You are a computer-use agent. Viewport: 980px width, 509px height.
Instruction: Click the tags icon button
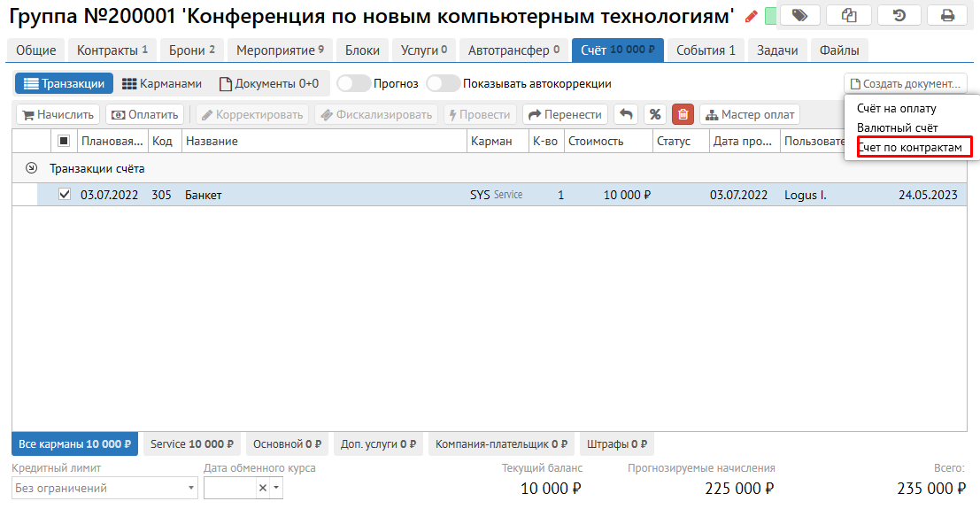799,15
